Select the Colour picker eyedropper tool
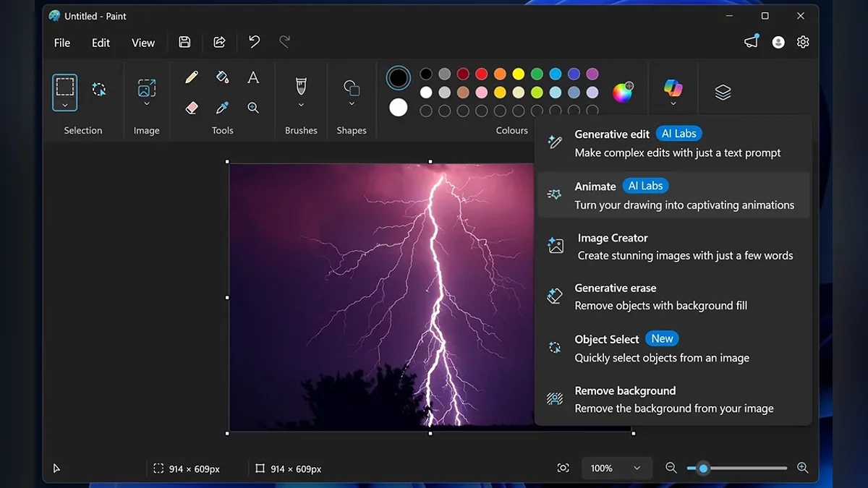Image resolution: width=868 pixels, height=488 pixels. tap(222, 108)
